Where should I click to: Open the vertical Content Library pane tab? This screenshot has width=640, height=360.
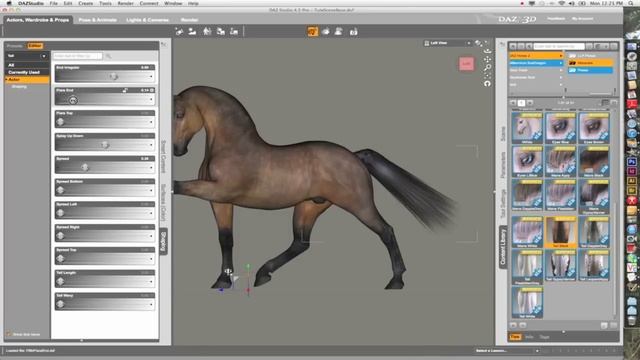tap(503, 247)
